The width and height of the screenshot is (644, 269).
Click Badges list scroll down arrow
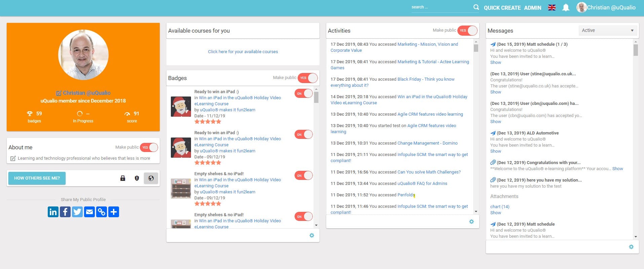(x=316, y=225)
